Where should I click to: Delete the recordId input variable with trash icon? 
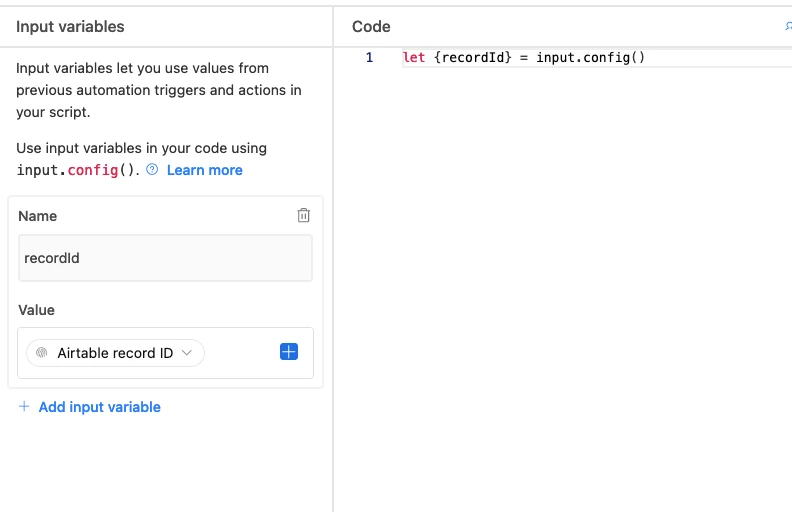tap(304, 216)
